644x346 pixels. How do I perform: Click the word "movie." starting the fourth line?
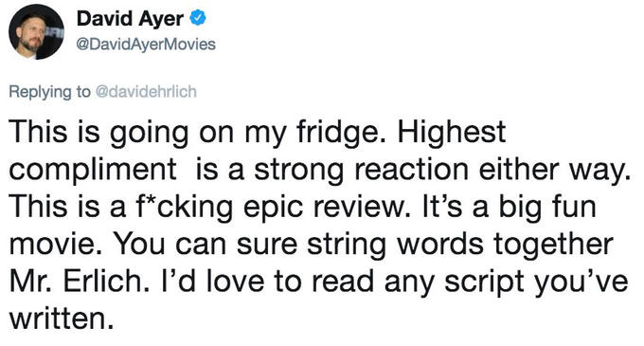[x=56, y=244]
